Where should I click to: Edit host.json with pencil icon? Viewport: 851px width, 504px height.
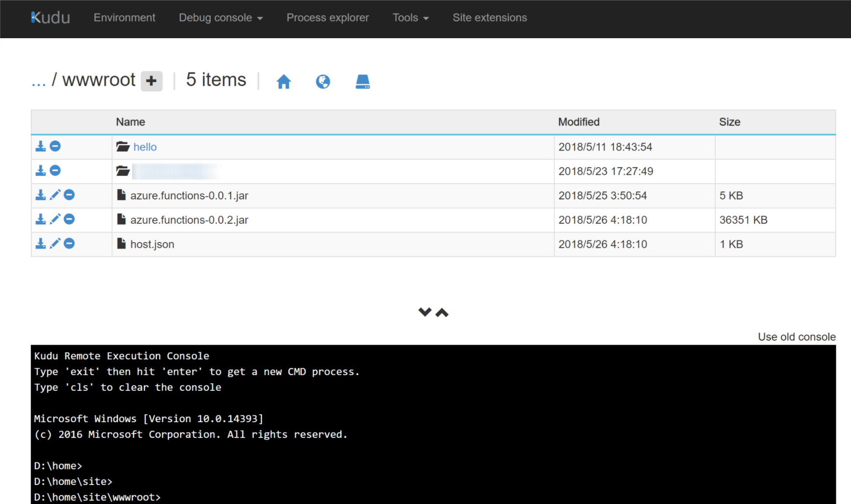point(55,244)
